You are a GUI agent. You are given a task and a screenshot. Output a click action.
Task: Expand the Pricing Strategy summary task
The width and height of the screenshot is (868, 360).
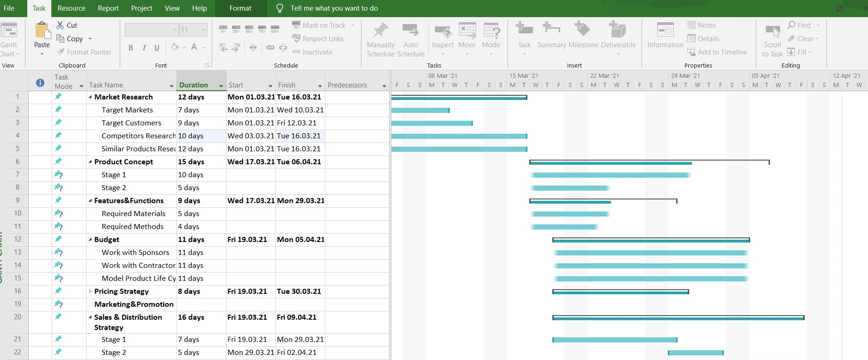90,292
